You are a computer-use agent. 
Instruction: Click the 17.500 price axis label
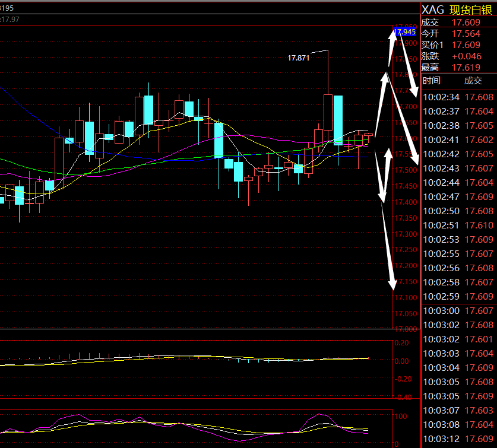[406, 170]
